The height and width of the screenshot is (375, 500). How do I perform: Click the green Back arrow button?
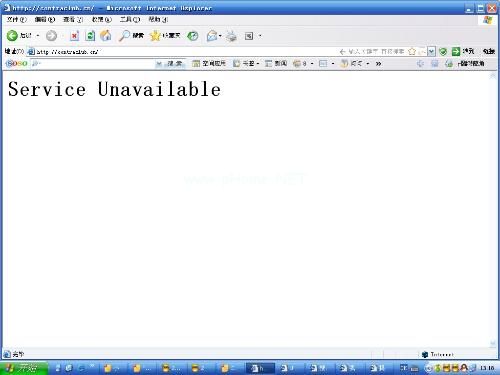click(x=12, y=35)
